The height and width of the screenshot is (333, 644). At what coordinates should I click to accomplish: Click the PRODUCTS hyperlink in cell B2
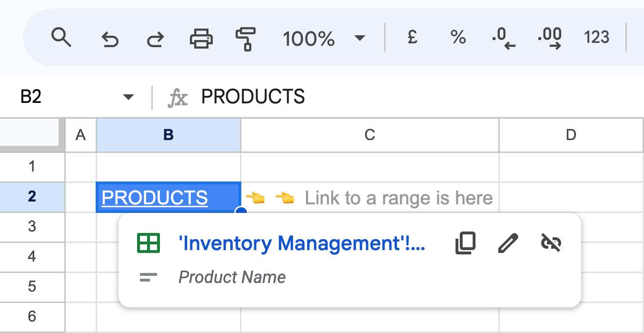click(155, 197)
